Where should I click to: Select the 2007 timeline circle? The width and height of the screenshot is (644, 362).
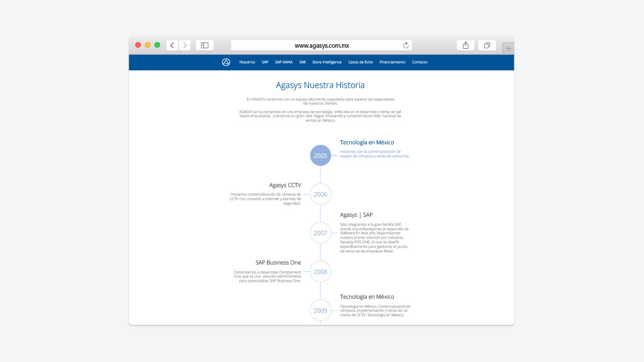[x=320, y=233]
